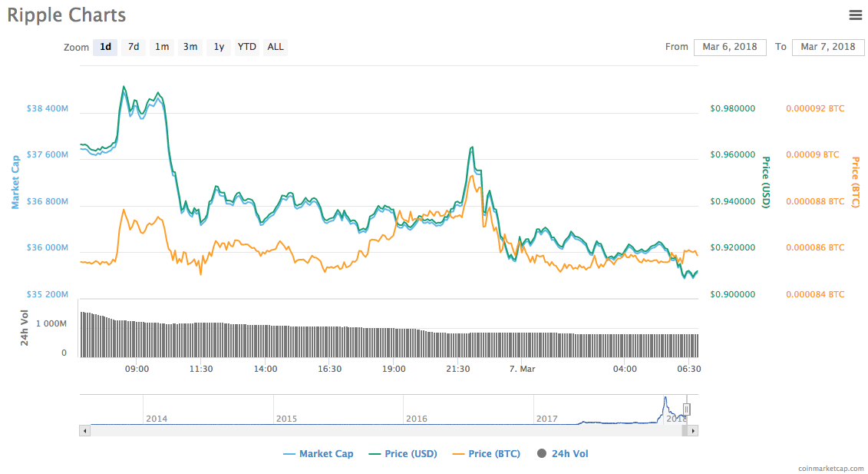The width and height of the screenshot is (868, 474).
Task: Click the 2016 label in navigator
Action: tap(416, 419)
